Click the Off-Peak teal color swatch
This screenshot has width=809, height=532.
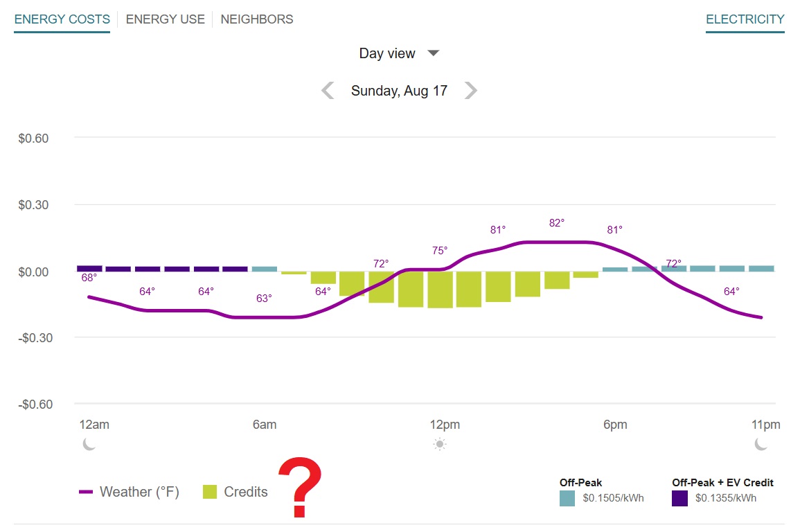[567, 498]
